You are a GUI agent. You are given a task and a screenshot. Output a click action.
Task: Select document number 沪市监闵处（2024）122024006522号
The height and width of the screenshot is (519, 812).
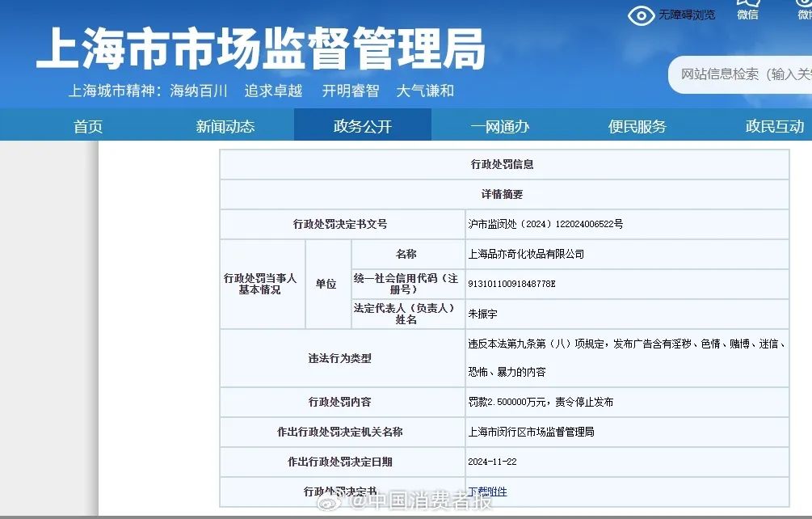point(545,224)
